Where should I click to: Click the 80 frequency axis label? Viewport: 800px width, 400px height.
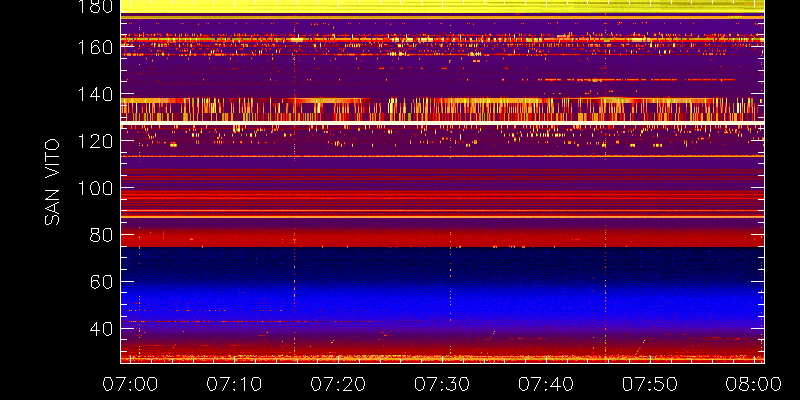click(101, 235)
